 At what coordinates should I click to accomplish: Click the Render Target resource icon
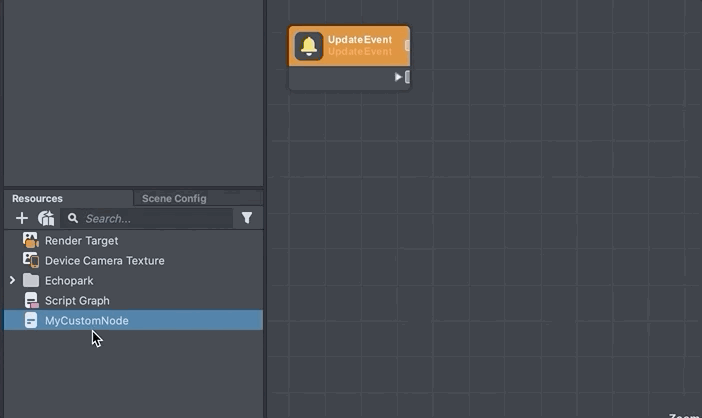[x=30, y=240]
